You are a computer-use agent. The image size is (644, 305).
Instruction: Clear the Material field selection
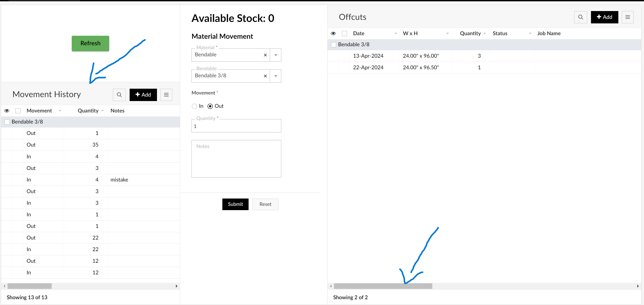(265, 55)
